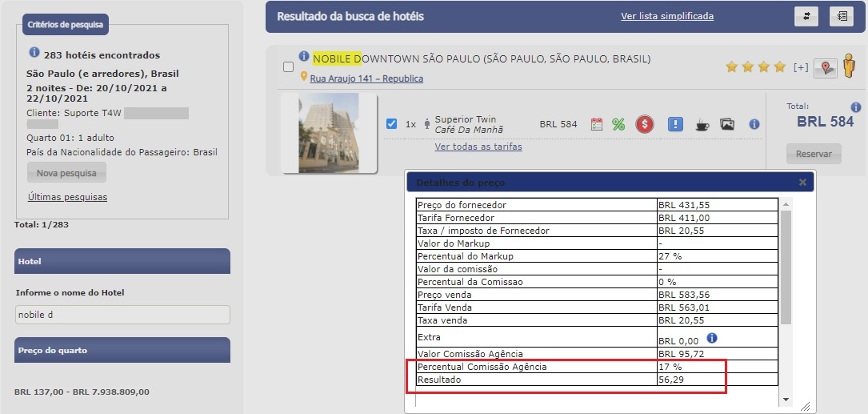Image resolution: width=868 pixels, height=414 pixels.
Task: Click the Percentual Comissão Agência label
Action: [x=482, y=366]
